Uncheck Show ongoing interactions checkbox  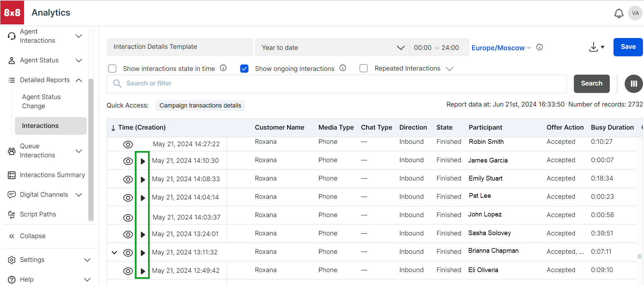point(244,69)
